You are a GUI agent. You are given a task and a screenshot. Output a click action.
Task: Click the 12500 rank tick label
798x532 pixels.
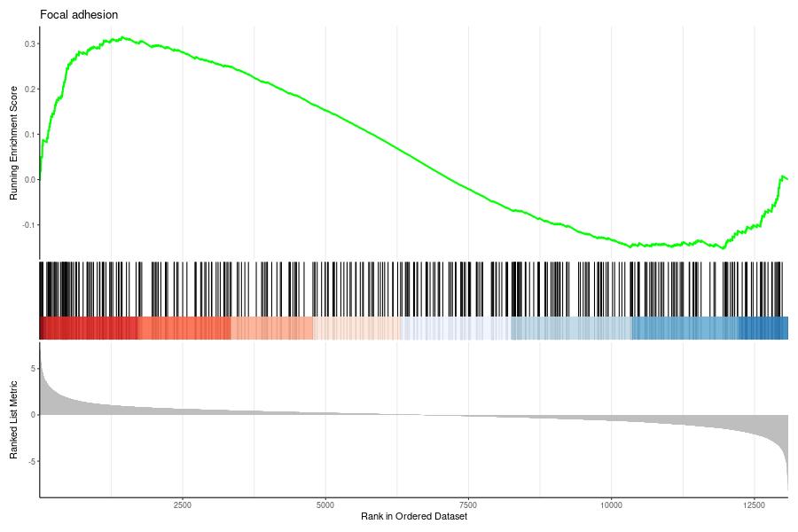tap(755, 505)
